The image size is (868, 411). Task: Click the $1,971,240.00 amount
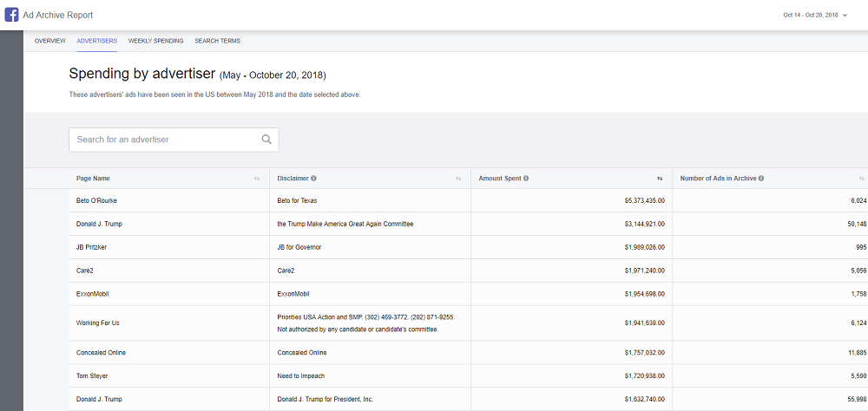coord(644,271)
